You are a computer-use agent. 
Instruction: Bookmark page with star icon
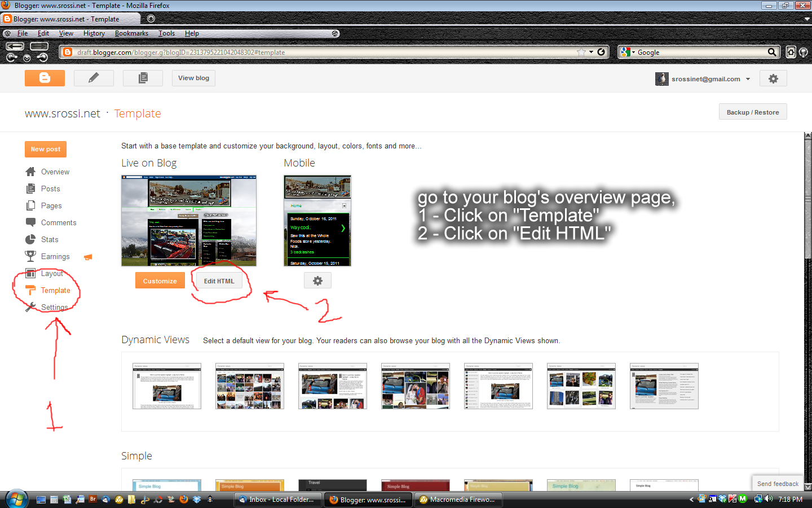click(x=581, y=52)
